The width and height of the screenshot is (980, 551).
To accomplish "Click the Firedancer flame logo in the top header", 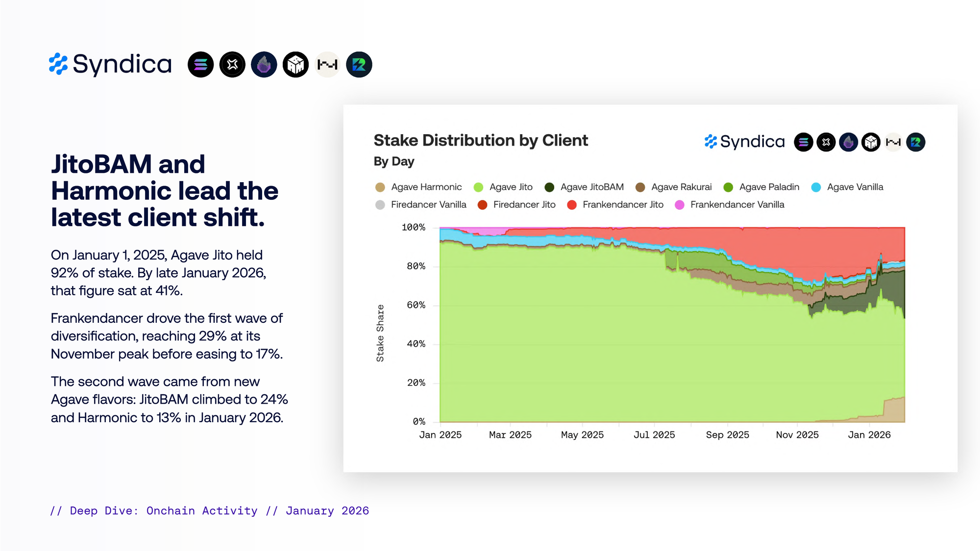I will [x=264, y=65].
